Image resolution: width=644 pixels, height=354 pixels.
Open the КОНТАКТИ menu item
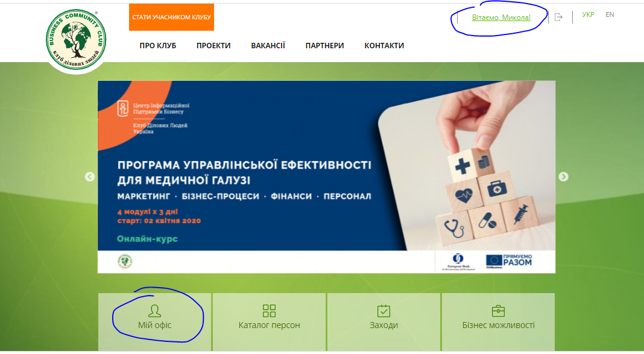pos(384,46)
